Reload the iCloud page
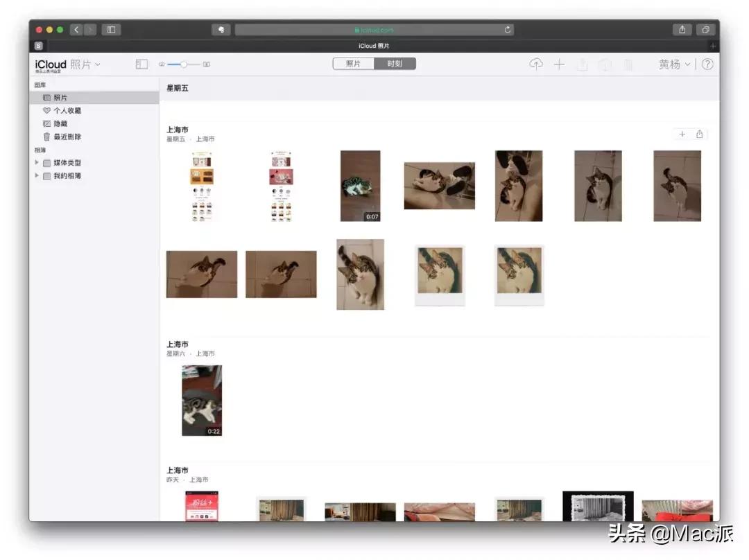Viewport: 749px width, 560px height. (507, 30)
